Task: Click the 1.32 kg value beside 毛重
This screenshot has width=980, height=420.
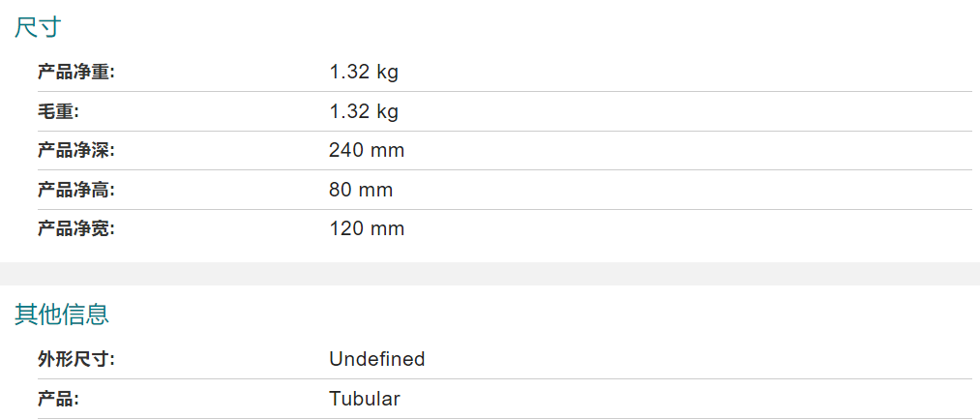Action: point(364,111)
